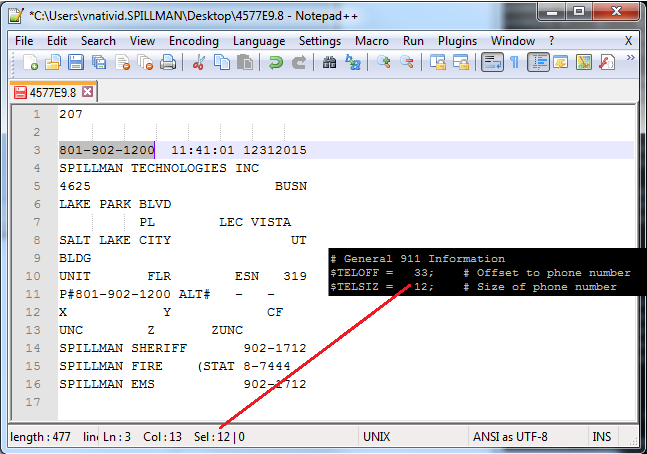Open the Plugins menu

point(457,41)
